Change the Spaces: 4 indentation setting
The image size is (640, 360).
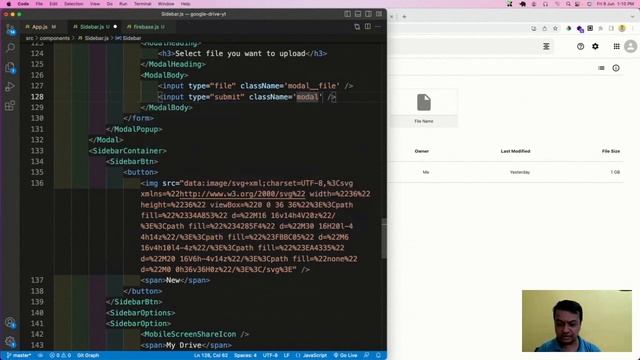pos(245,356)
